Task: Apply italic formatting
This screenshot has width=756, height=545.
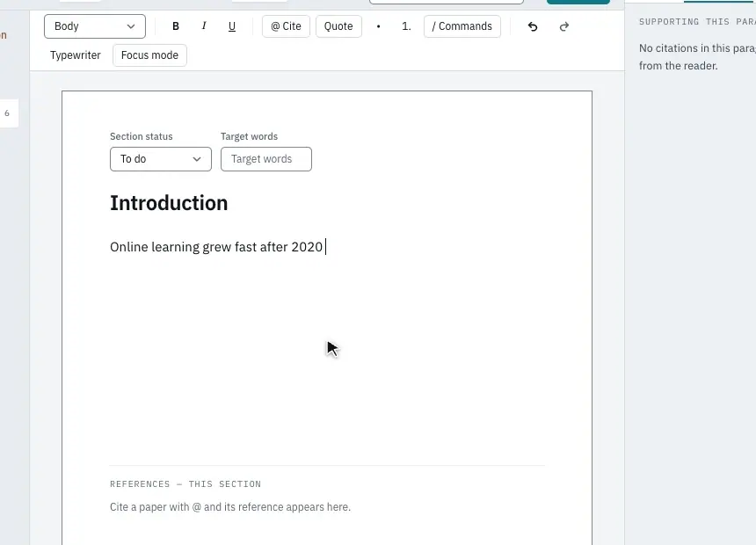Action: pos(203,26)
